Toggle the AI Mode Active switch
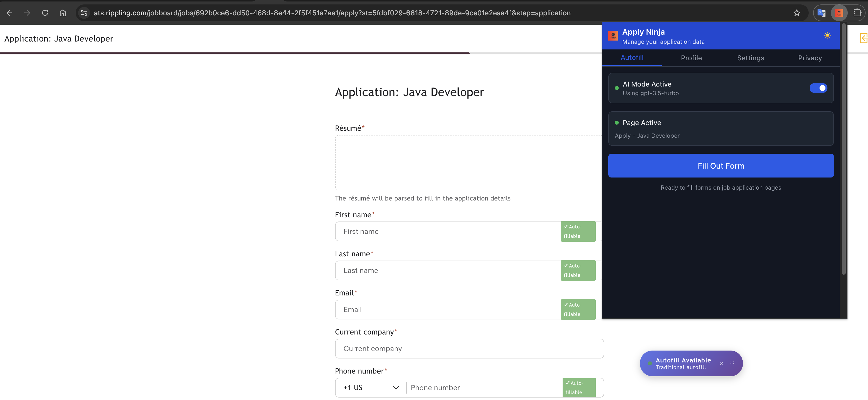This screenshot has height=400, width=868. pyautogui.click(x=818, y=88)
